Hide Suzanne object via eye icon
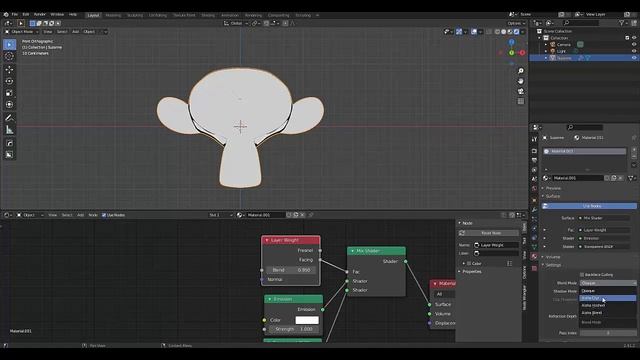Screen dimensions: 640x360 [x=634, y=58]
